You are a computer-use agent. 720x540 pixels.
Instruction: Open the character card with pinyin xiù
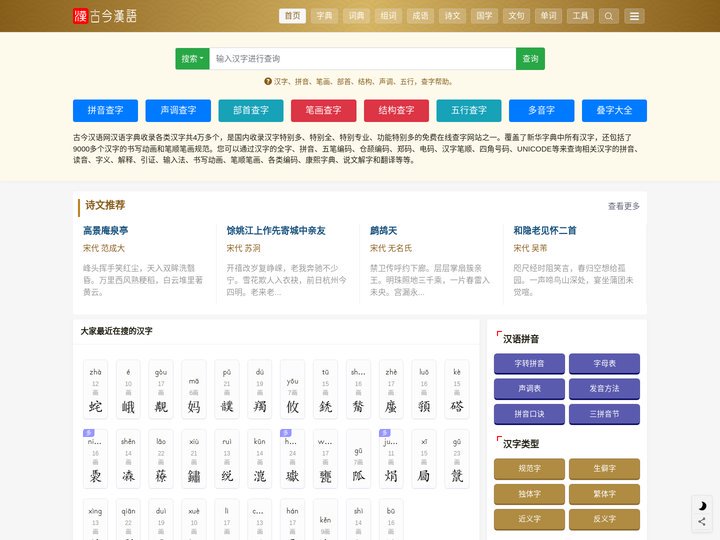(194, 459)
